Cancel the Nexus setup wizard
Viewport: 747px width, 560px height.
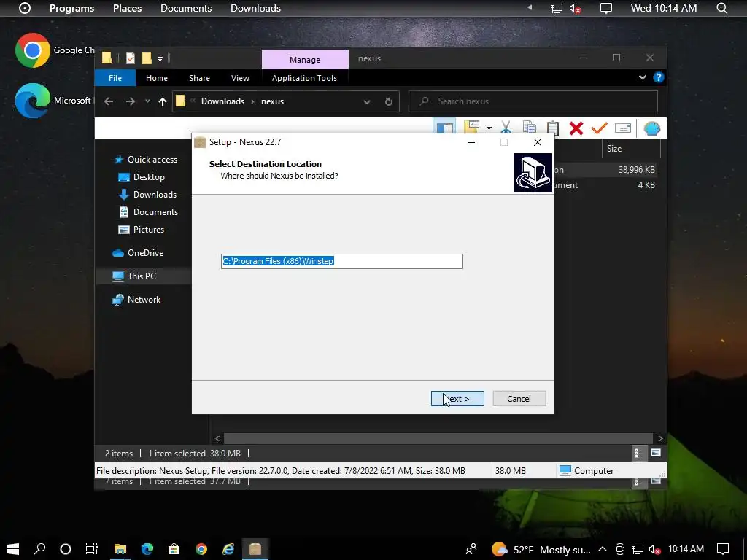519,399
